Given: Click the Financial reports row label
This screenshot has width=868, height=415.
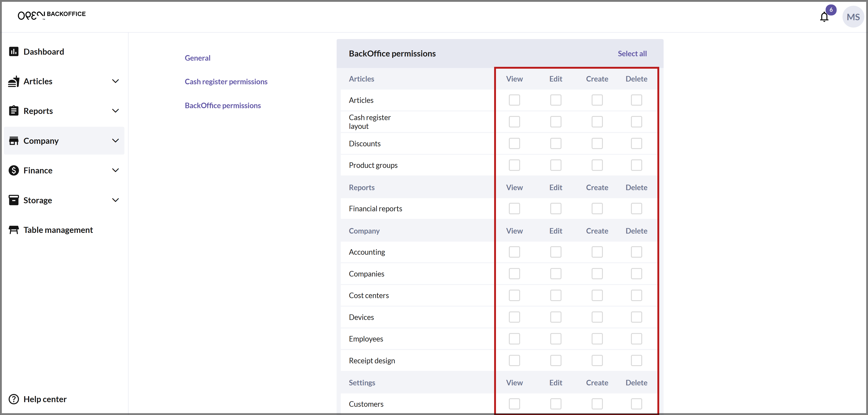Looking at the screenshot, I should click(375, 209).
